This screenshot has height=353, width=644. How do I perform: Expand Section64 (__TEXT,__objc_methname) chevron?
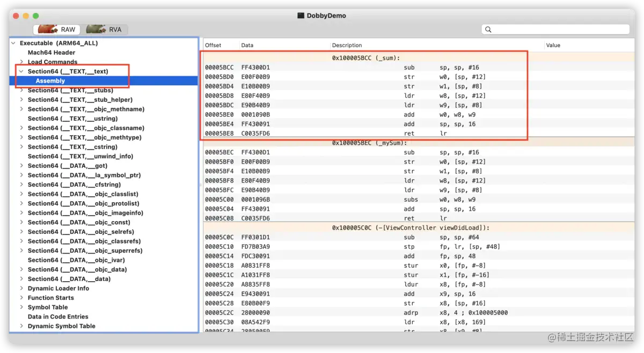click(21, 109)
